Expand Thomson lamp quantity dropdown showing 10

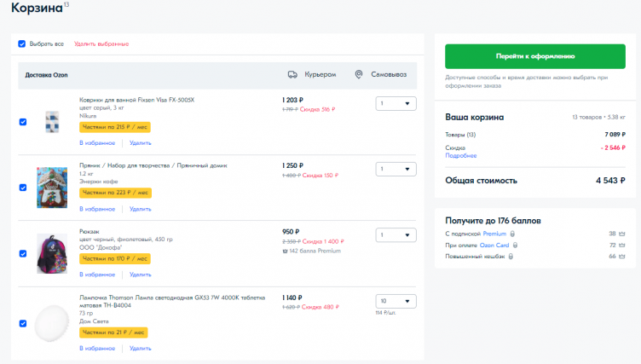pos(396,300)
